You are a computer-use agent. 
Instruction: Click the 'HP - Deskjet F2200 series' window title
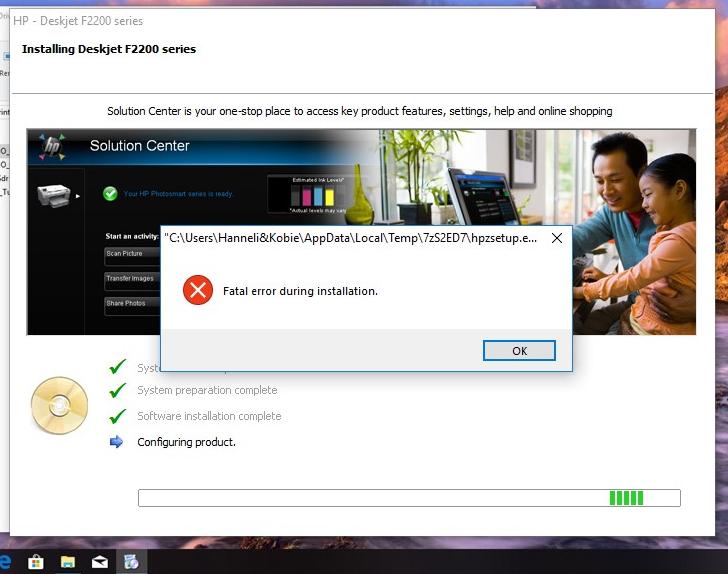78,21
